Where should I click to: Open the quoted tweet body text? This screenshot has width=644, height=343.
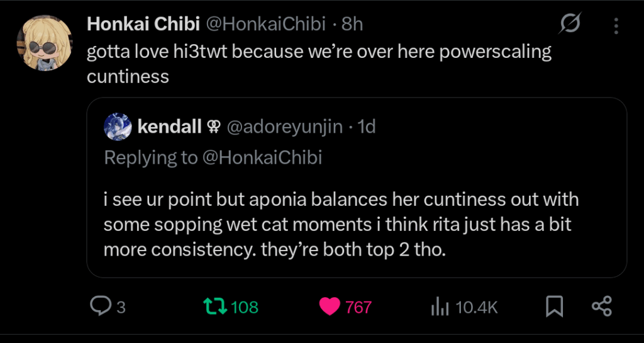[x=340, y=224]
